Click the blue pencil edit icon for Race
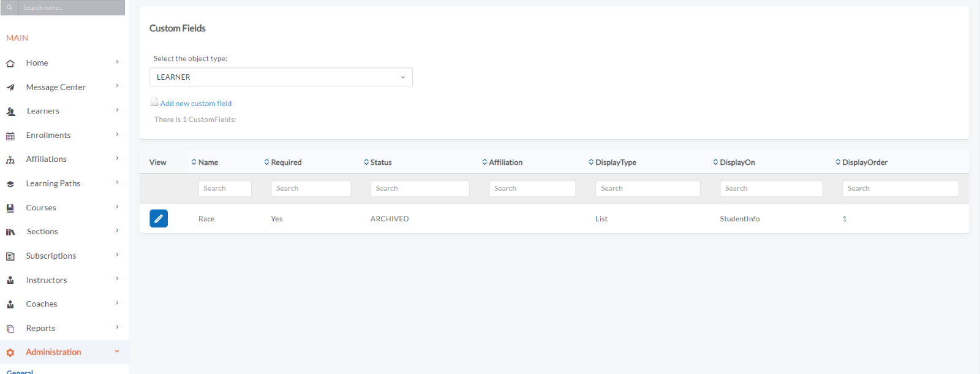This screenshot has width=980, height=374. click(158, 218)
